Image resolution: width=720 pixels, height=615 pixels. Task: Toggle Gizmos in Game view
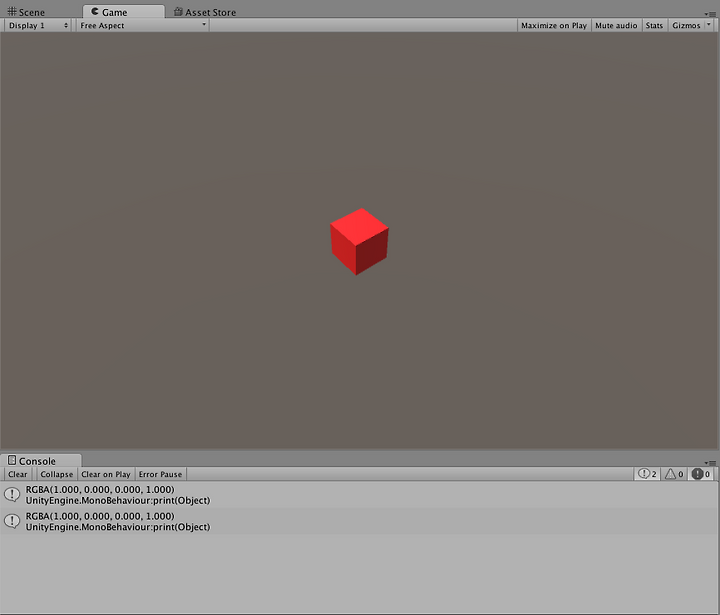point(686,26)
